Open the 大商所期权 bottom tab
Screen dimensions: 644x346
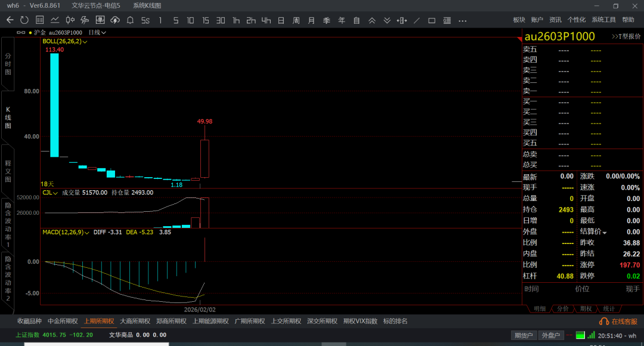(x=135, y=322)
